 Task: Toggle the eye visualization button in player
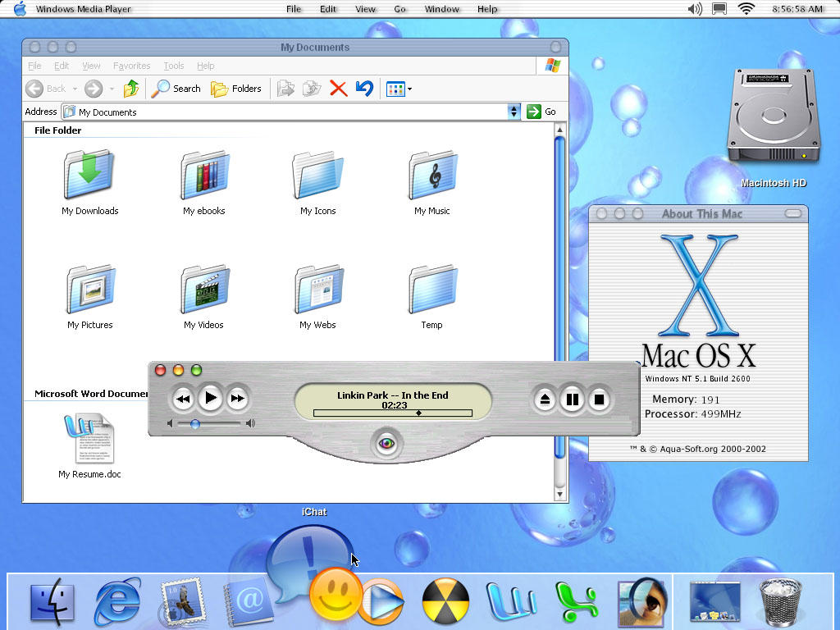click(386, 443)
